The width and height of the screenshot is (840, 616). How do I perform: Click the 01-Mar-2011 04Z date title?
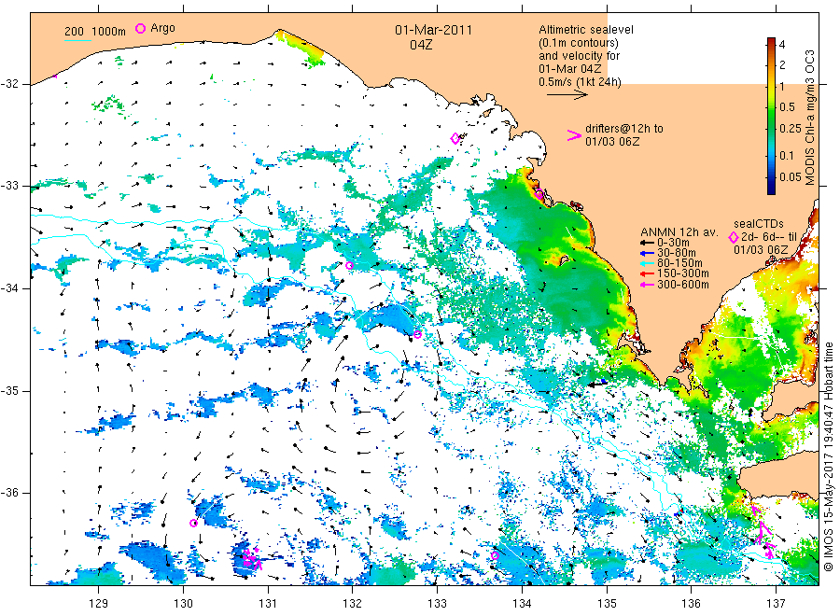click(433, 37)
